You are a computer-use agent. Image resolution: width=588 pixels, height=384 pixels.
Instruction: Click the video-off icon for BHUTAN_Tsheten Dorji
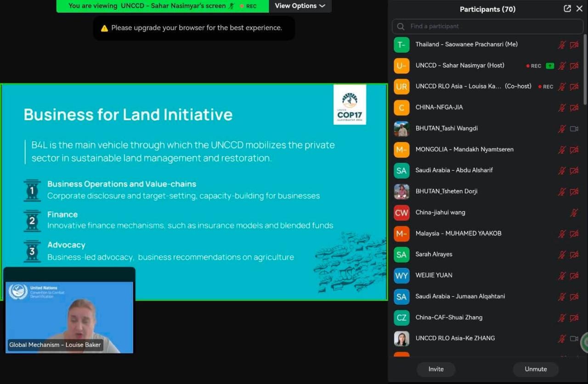574,192
